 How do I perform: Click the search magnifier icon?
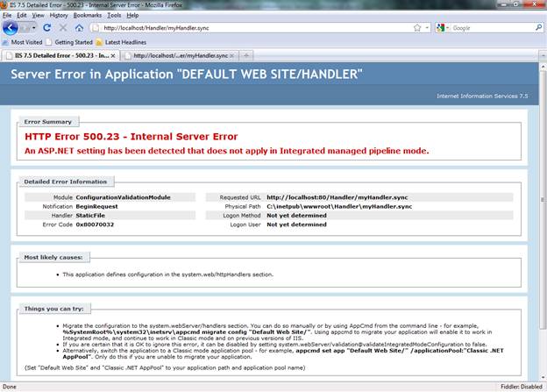[538, 27]
